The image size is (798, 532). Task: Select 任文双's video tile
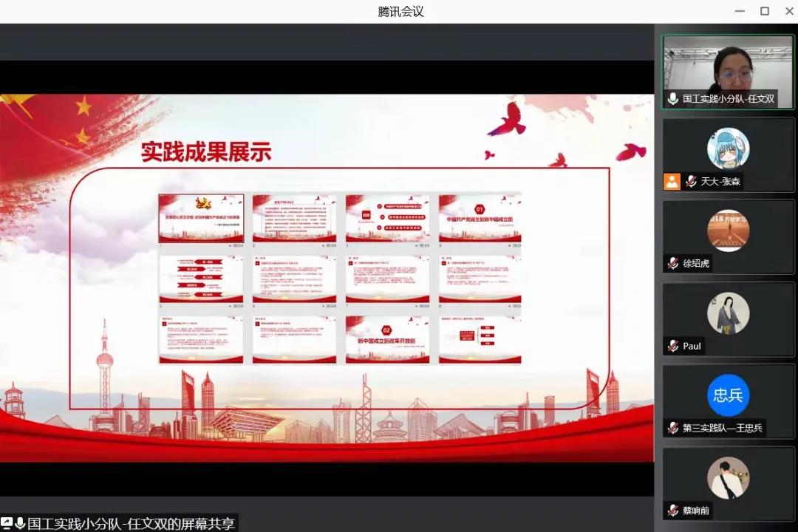728,72
